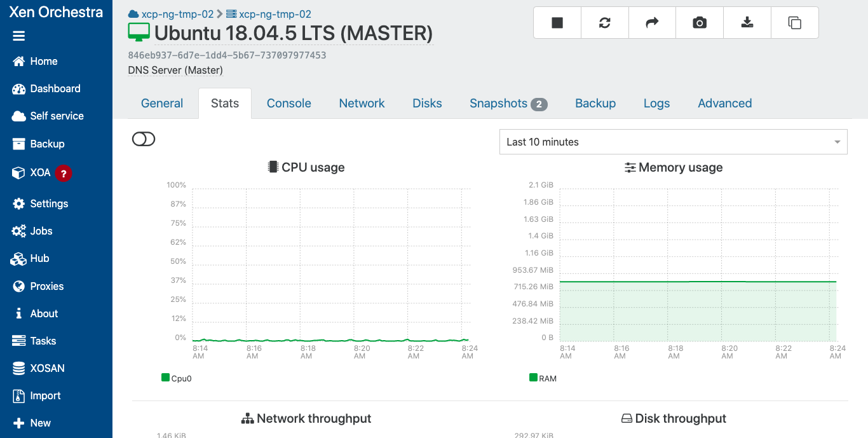The height and width of the screenshot is (438, 868).
Task: Switch to the Console tab
Action: point(288,104)
